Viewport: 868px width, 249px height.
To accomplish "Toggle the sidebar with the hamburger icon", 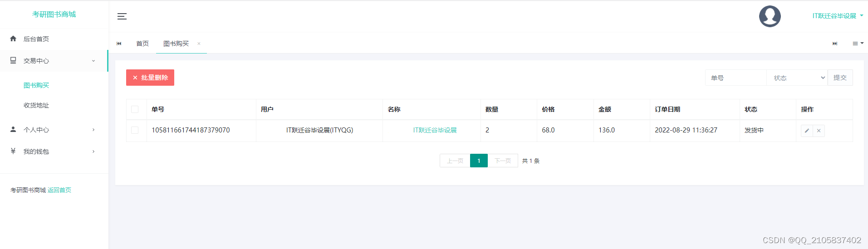I will point(122,16).
